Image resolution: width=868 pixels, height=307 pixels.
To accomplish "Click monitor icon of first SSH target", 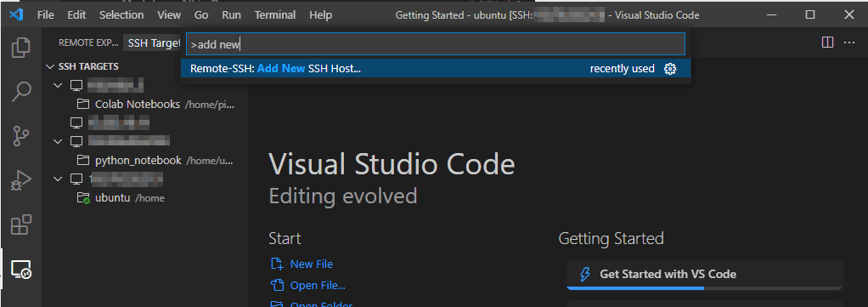I will click(76, 85).
